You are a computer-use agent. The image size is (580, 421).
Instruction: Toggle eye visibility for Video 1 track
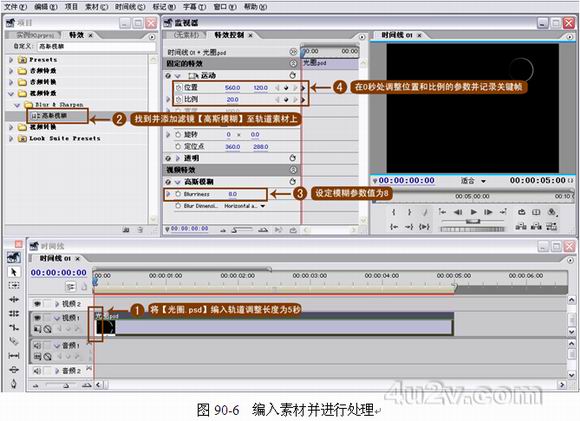(37, 318)
